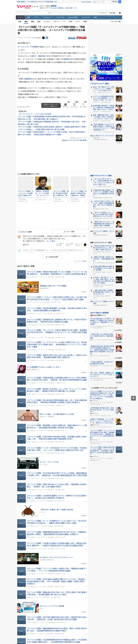This screenshot has height=644, width=138.
Task: Expand the first comment with もっと見る
Action: coord(51,241)
